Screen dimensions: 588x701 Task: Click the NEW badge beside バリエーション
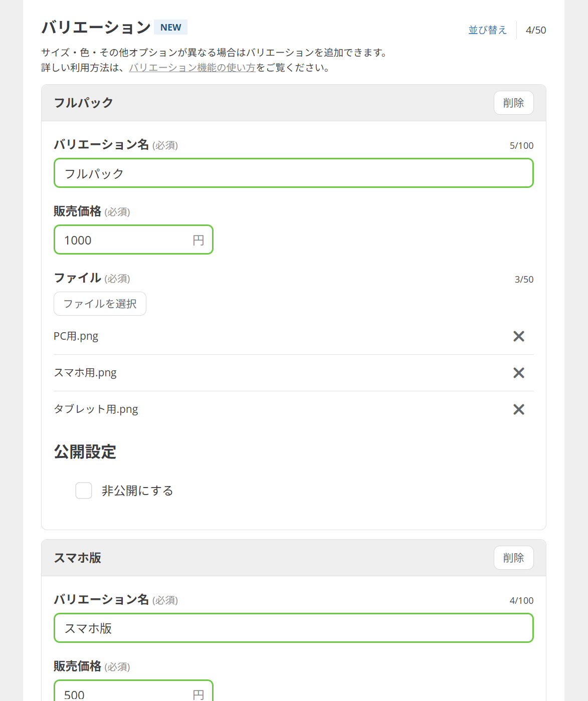pos(170,27)
